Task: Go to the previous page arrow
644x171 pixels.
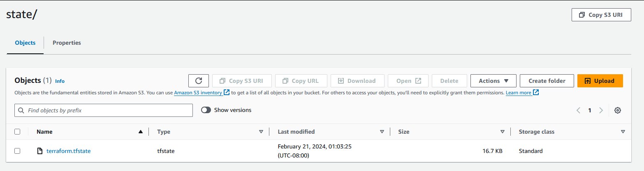Action: click(x=579, y=110)
